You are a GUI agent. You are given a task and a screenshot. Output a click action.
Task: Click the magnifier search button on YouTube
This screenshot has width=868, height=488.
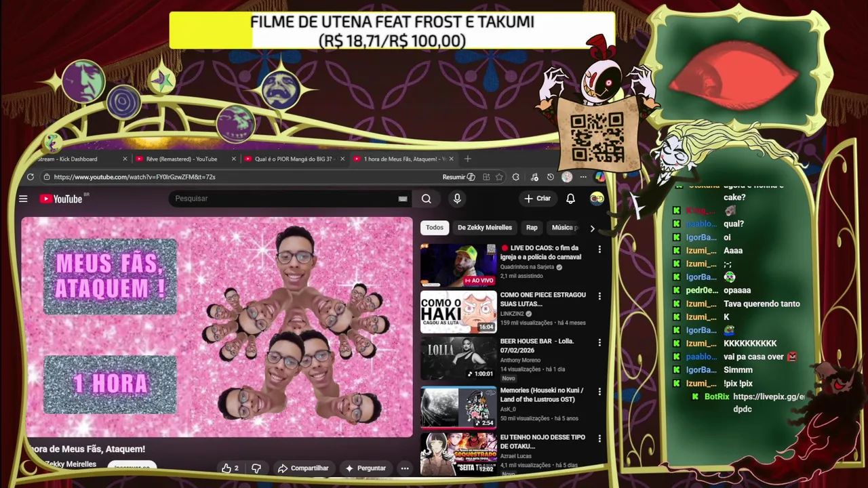426,199
